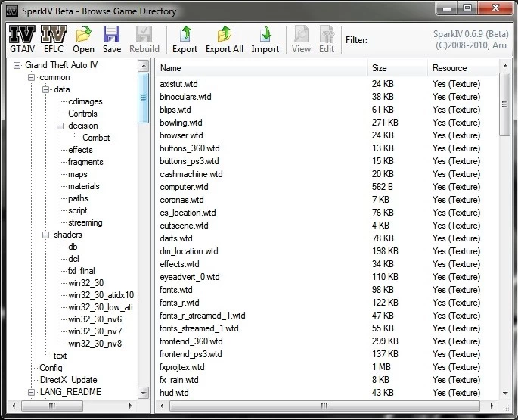This screenshot has height=420, width=518.
Task: Select the darts.wtd file
Action: [x=175, y=238]
